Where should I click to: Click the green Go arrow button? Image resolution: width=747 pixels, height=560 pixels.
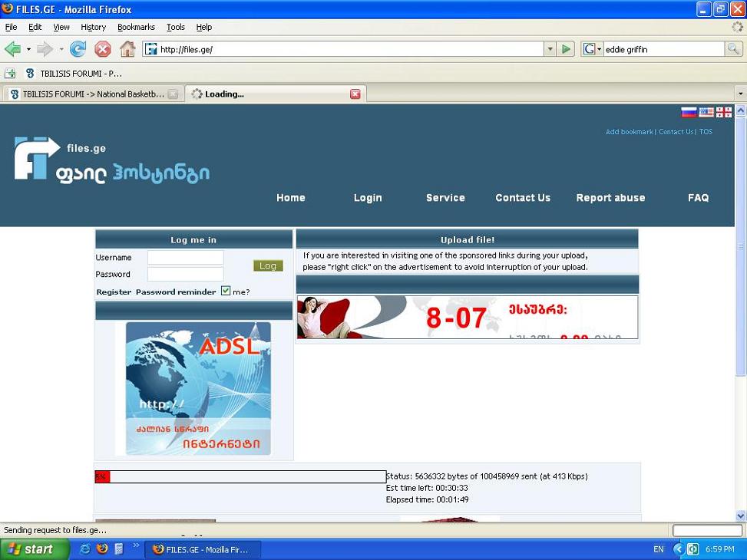[566, 48]
